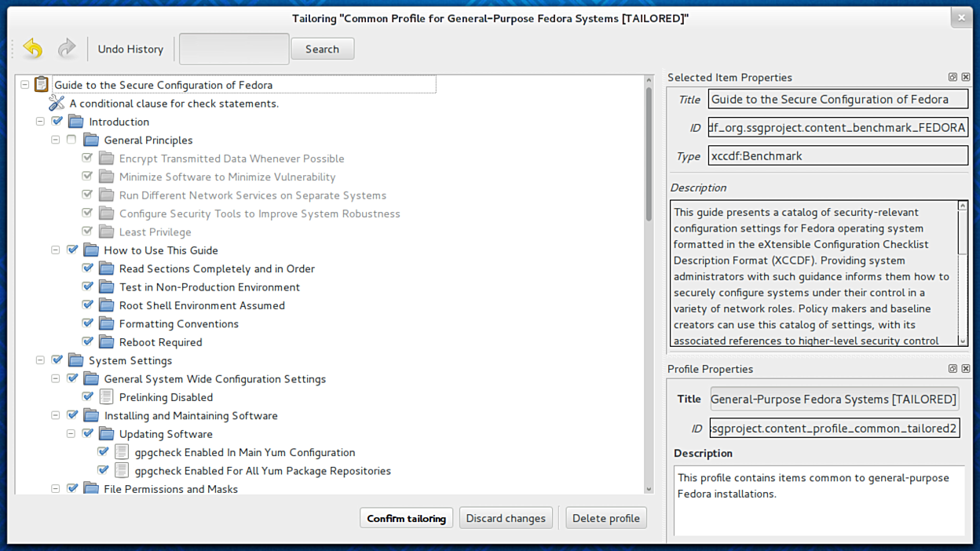Click Delete profile

606,518
